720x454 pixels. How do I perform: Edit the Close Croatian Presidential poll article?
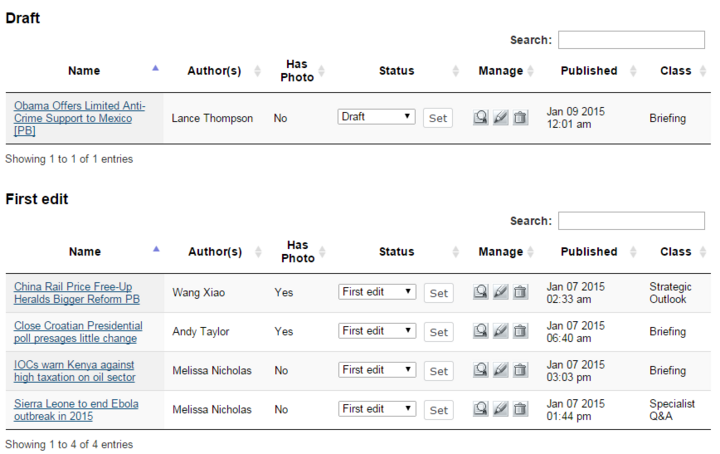(x=501, y=331)
